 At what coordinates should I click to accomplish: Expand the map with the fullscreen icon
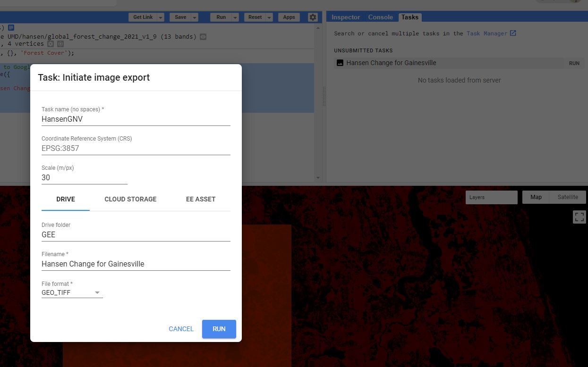tap(579, 217)
